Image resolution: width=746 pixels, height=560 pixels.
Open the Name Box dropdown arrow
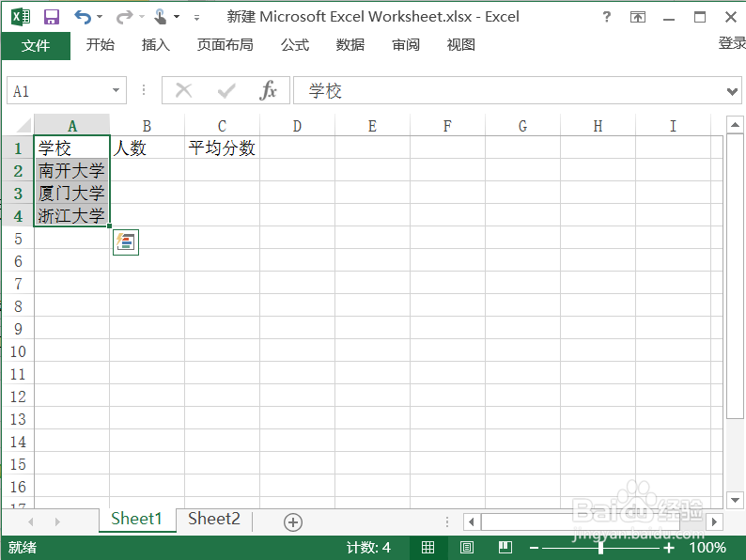(x=116, y=90)
